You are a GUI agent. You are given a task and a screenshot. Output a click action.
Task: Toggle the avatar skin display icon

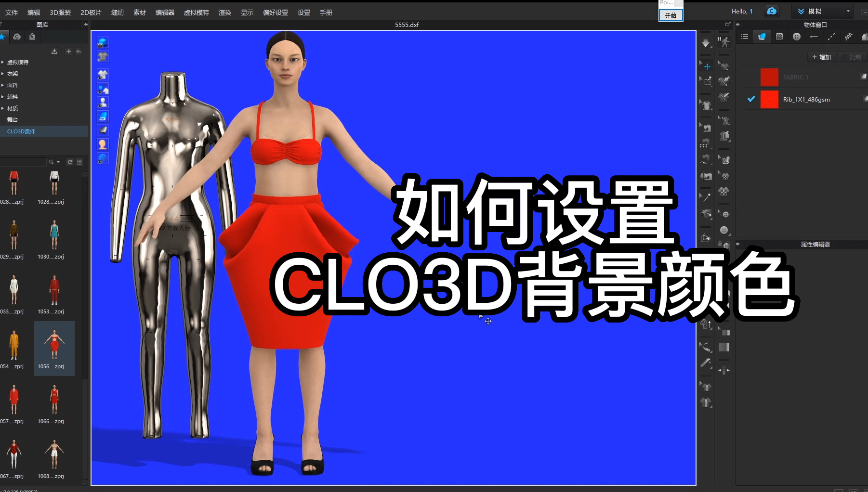(x=102, y=144)
